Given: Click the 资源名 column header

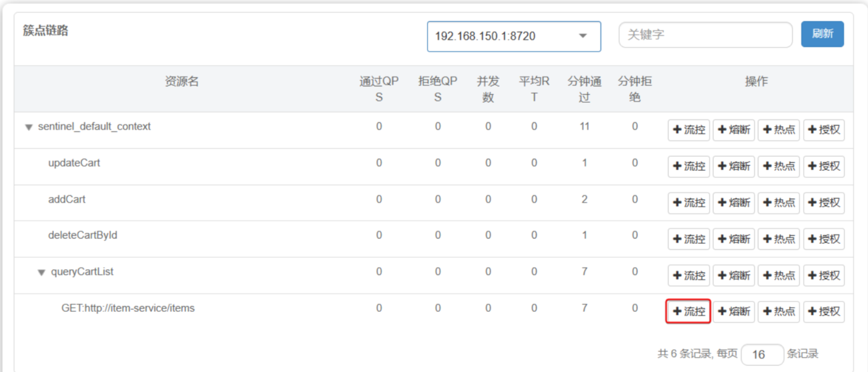Looking at the screenshot, I should [x=181, y=82].
